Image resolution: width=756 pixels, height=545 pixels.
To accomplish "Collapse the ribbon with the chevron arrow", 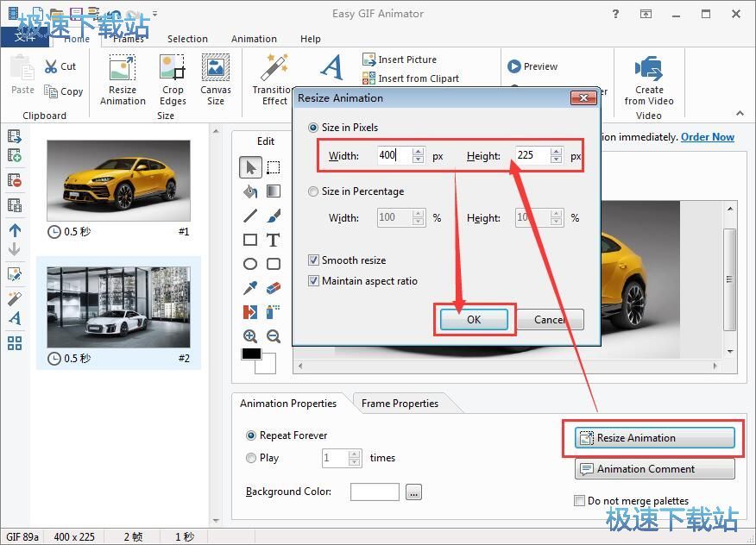I will 740,113.
